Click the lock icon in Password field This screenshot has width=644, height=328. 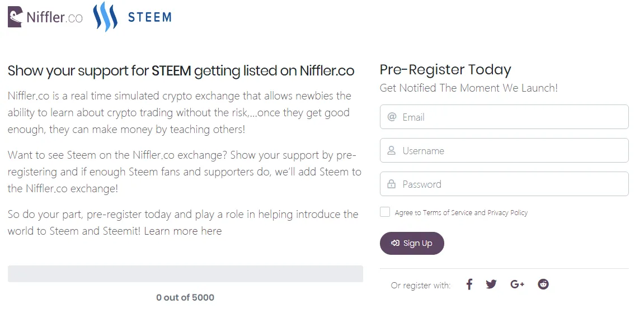[392, 184]
